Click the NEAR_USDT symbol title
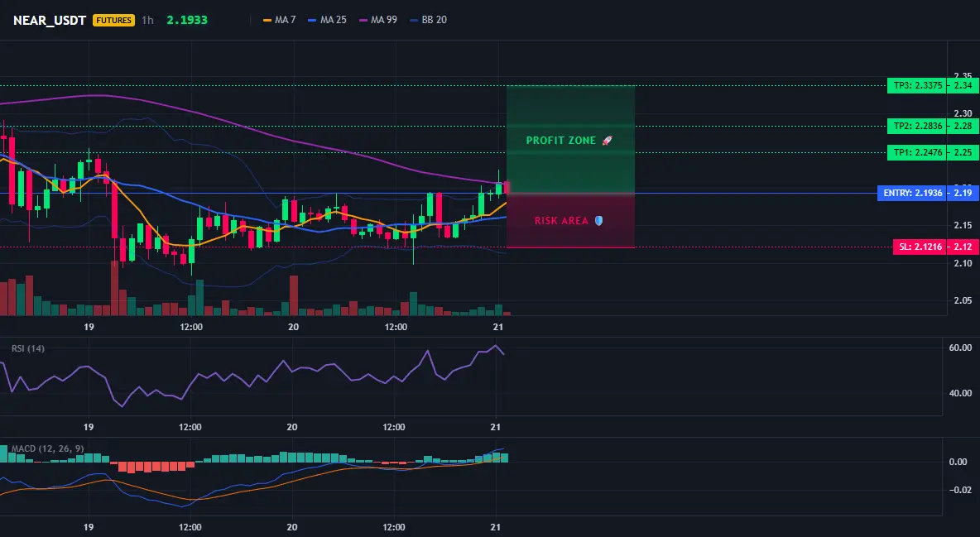The width and height of the screenshot is (980, 537). pos(50,20)
